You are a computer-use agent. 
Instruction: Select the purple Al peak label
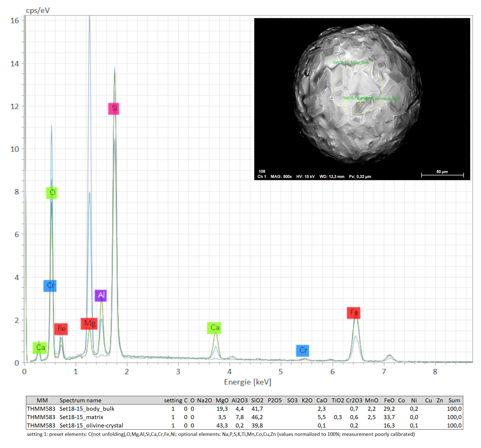(101, 295)
